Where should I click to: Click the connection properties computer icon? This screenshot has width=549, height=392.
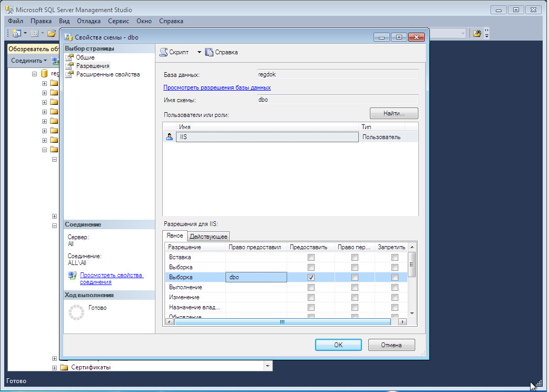(x=72, y=276)
